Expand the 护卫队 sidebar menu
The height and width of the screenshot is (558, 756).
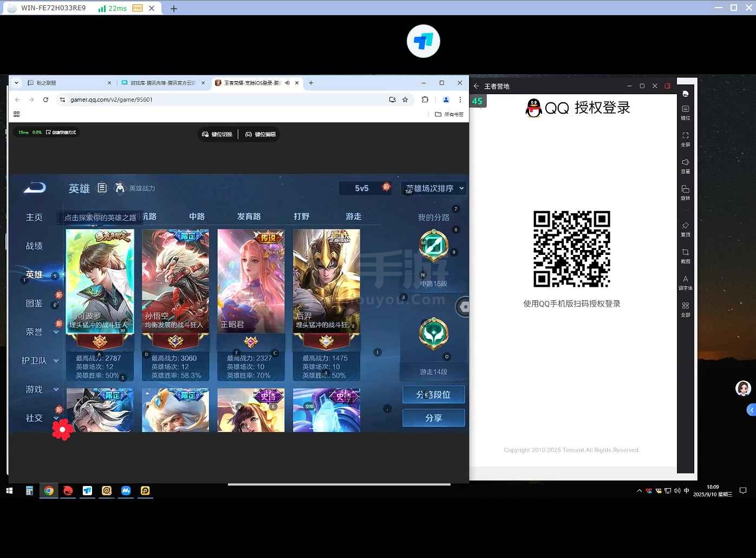40,360
